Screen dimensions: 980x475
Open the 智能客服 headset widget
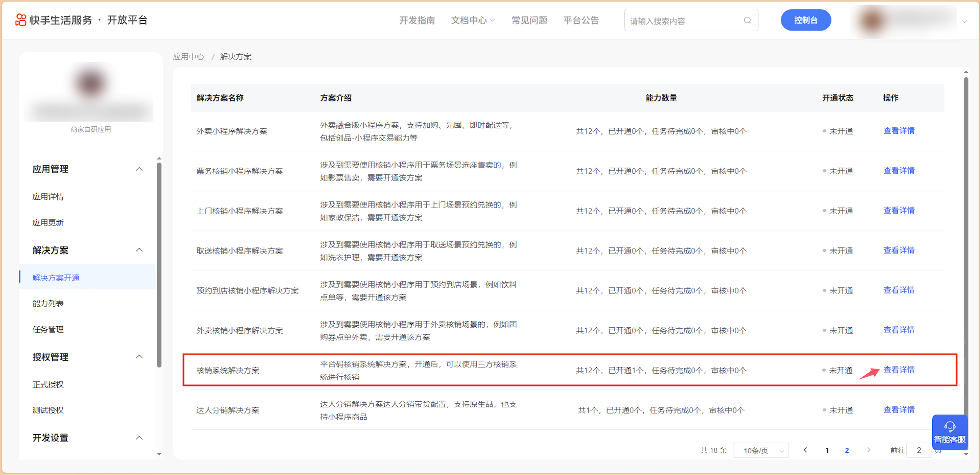(949, 432)
